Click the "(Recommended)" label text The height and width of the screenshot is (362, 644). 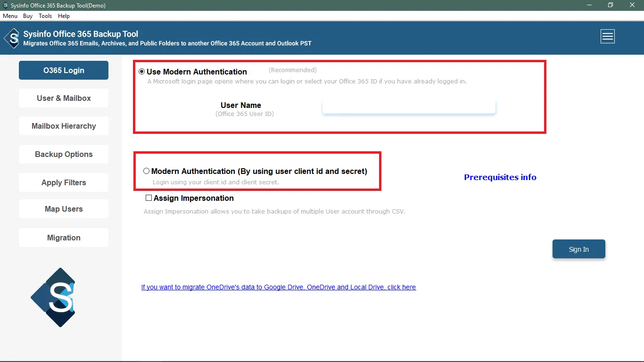293,70
